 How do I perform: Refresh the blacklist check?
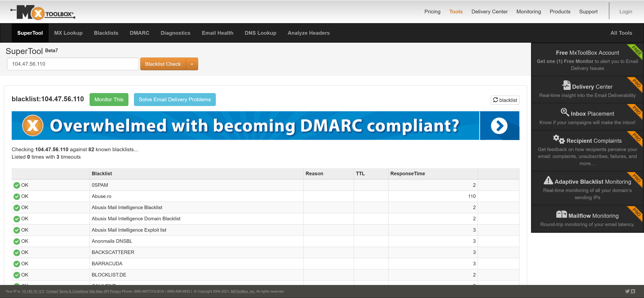tap(505, 100)
